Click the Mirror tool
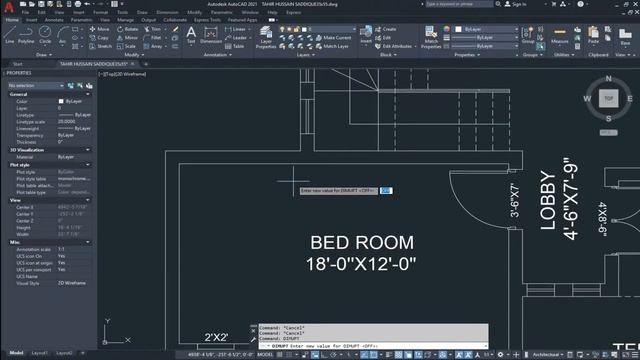The height and width of the screenshot is (360, 640). (x=127, y=38)
